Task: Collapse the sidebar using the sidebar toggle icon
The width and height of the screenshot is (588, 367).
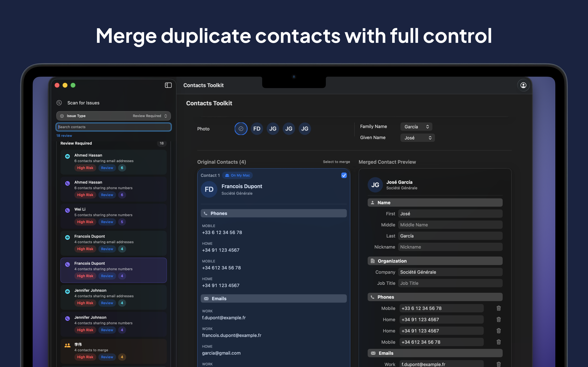Action: (168, 85)
